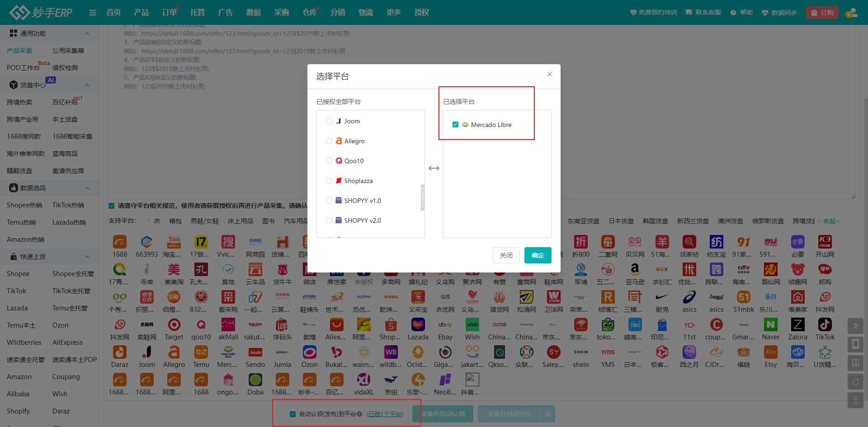Image resolution: width=868 pixels, height=427 pixels.
Task: Uncheck the Mercado Libre selection
Action: click(x=455, y=124)
